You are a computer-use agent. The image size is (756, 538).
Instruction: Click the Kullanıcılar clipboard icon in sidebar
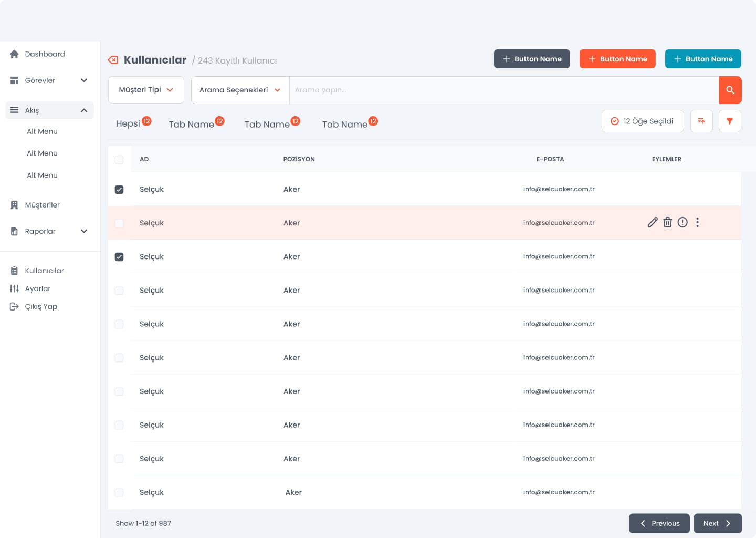point(14,271)
